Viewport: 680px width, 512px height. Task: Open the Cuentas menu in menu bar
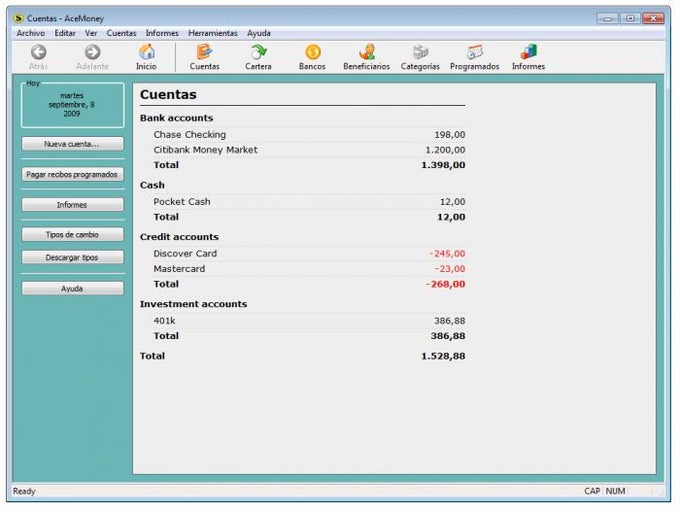pyautogui.click(x=121, y=33)
